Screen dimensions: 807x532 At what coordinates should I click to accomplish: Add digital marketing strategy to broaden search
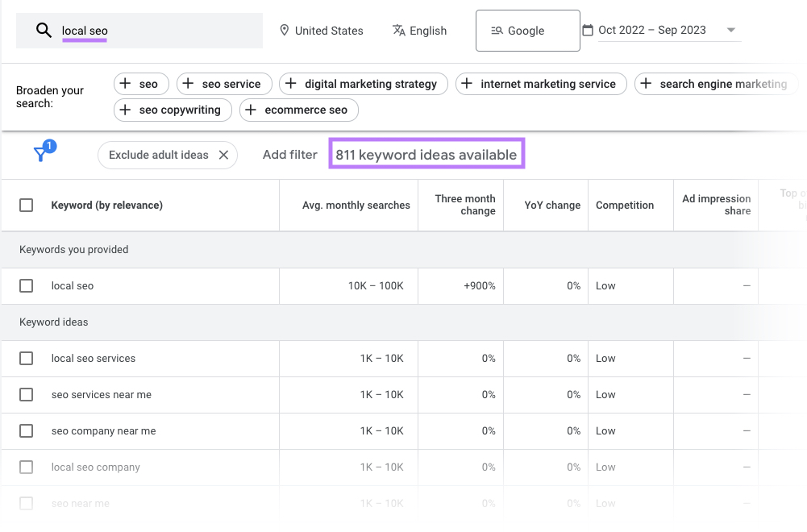[364, 83]
